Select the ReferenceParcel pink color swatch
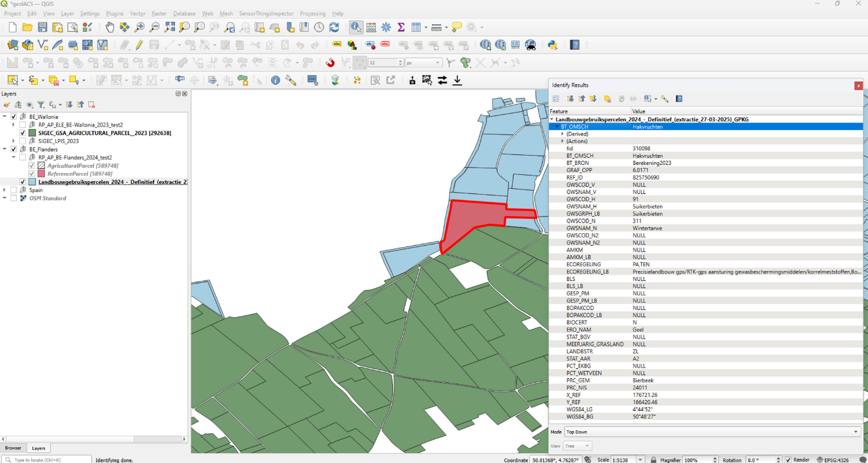The image size is (868, 463). tap(41, 174)
